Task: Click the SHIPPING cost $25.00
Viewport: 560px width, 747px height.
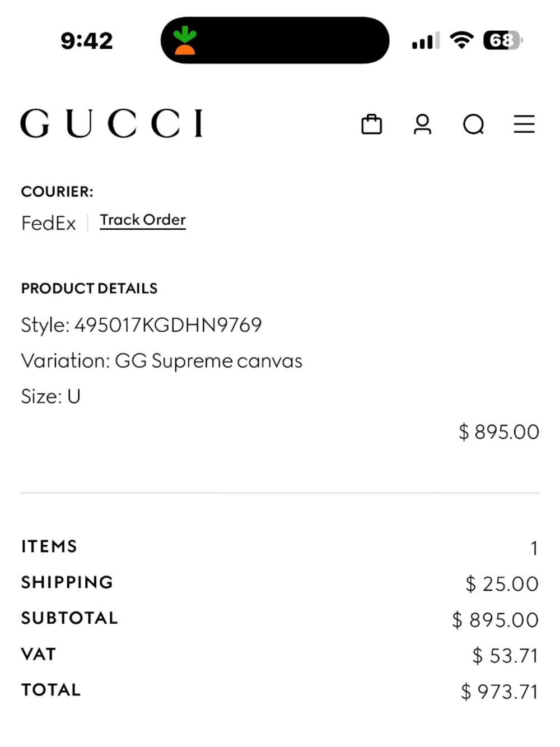Action: (503, 583)
